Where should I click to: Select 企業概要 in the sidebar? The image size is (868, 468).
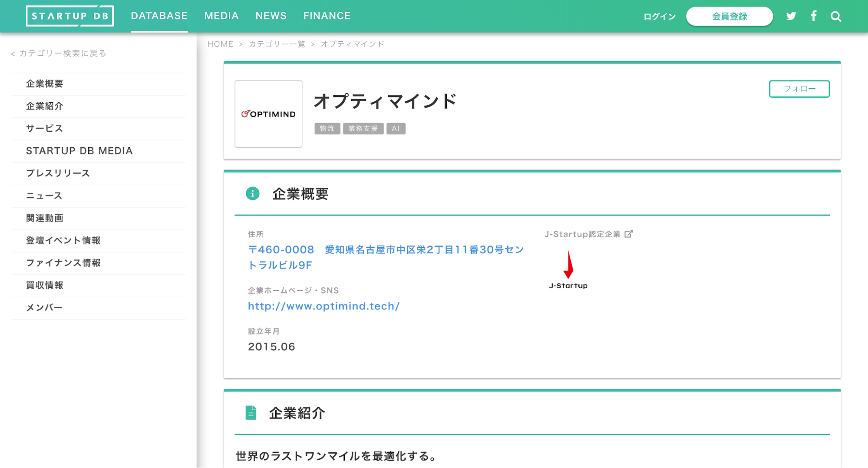[x=98, y=84]
